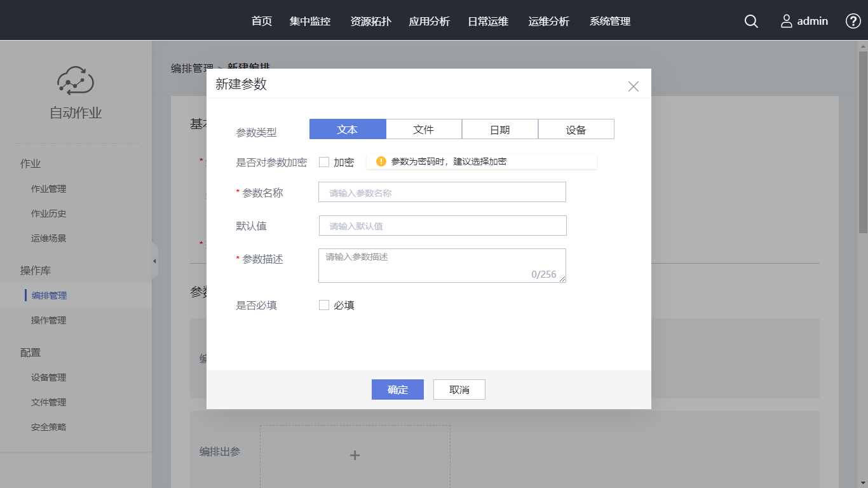Focus the 参数名称 input field
868x488 pixels.
click(x=442, y=193)
